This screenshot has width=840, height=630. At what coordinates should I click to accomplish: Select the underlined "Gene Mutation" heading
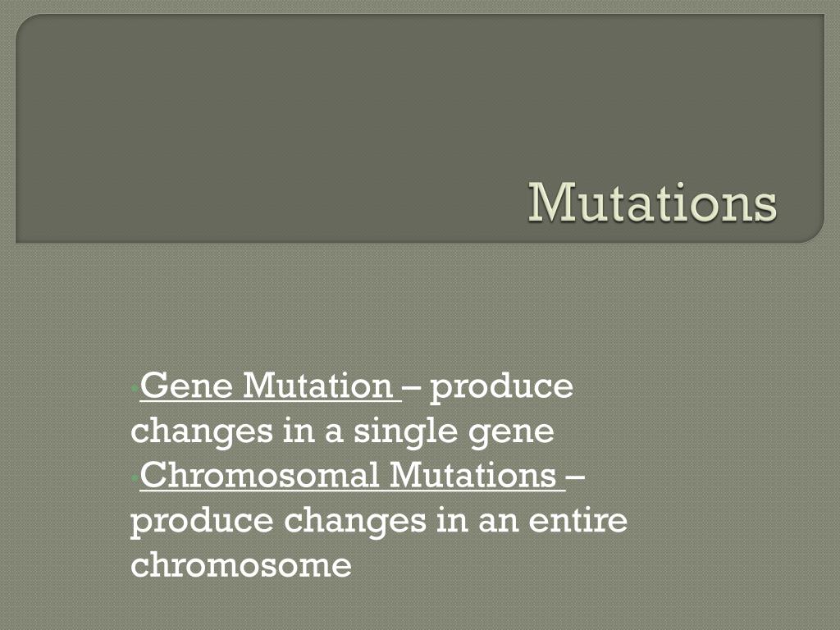tap(267, 386)
